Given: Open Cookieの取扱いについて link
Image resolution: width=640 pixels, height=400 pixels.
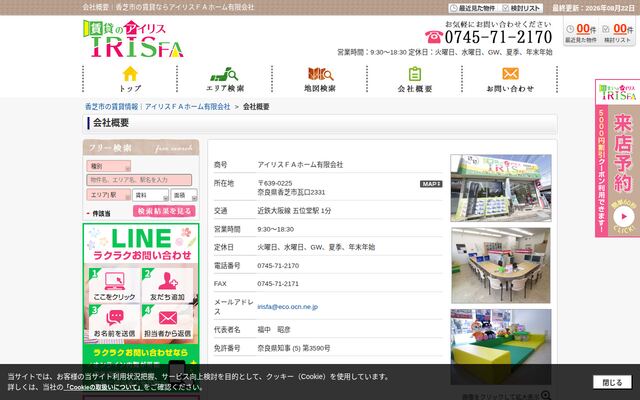Looking at the screenshot, I should pos(103,387).
